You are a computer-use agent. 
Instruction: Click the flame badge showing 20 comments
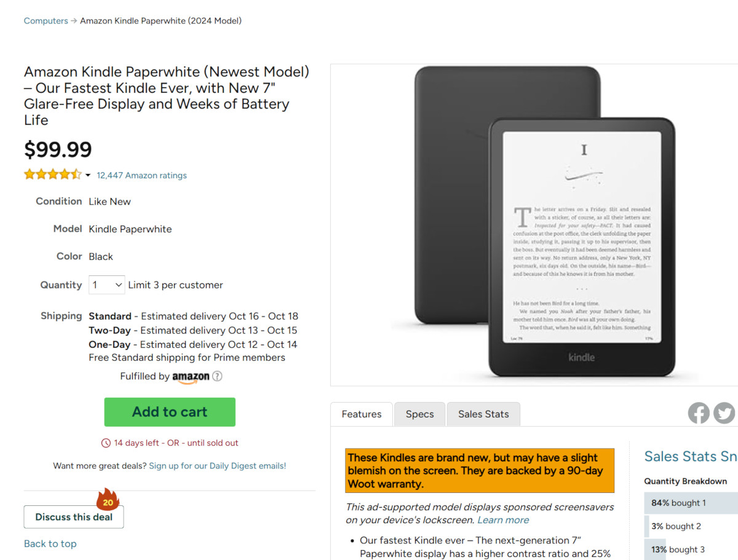(x=108, y=500)
